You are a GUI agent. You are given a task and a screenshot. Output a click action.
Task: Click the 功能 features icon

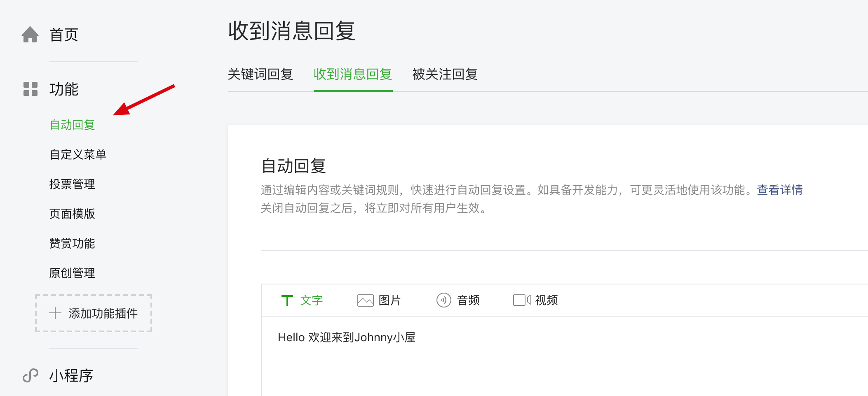[30, 90]
